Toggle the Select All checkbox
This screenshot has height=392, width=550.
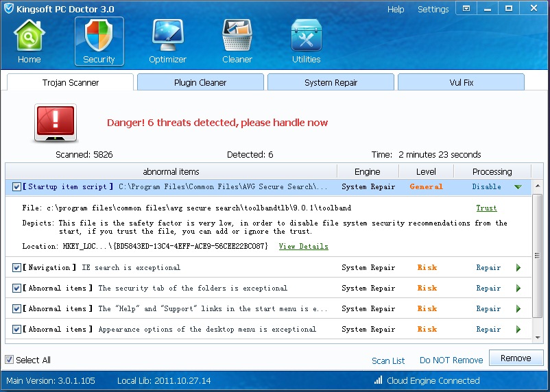10,359
